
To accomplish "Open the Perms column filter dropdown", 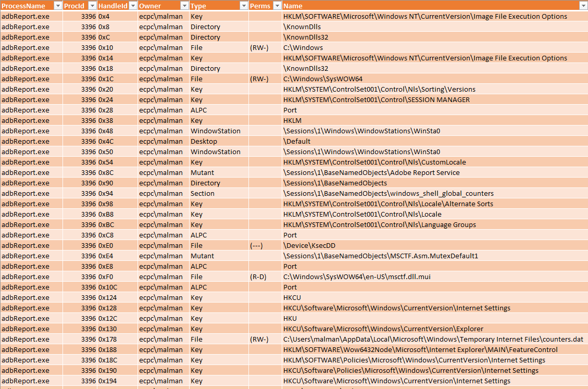I will pos(277,6).
